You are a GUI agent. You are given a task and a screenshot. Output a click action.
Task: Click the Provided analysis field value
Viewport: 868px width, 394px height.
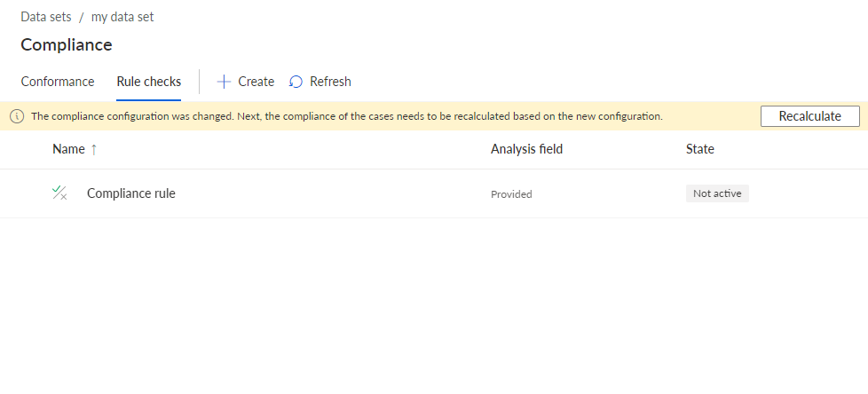511,194
